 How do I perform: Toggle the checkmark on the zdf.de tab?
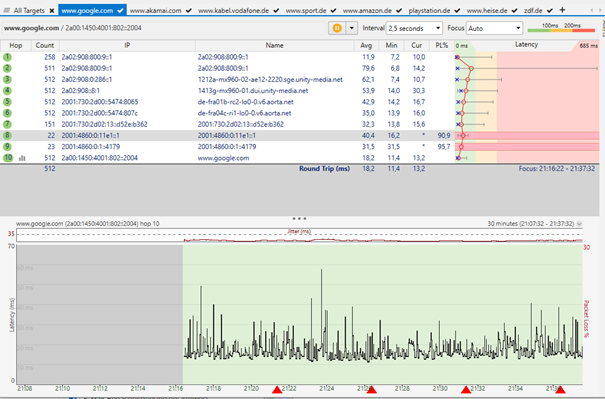549,10
